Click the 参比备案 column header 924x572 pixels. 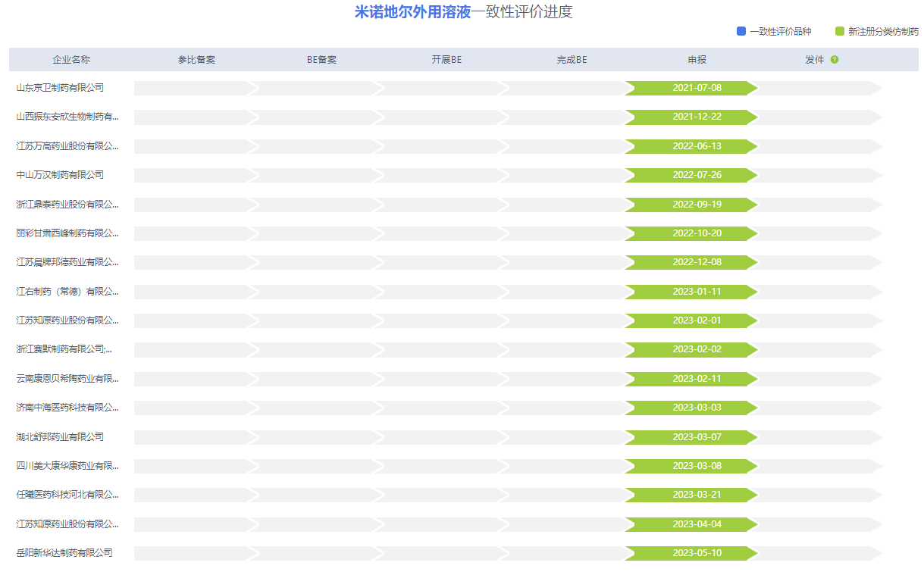pyautogui.click(x=196, y=60)
